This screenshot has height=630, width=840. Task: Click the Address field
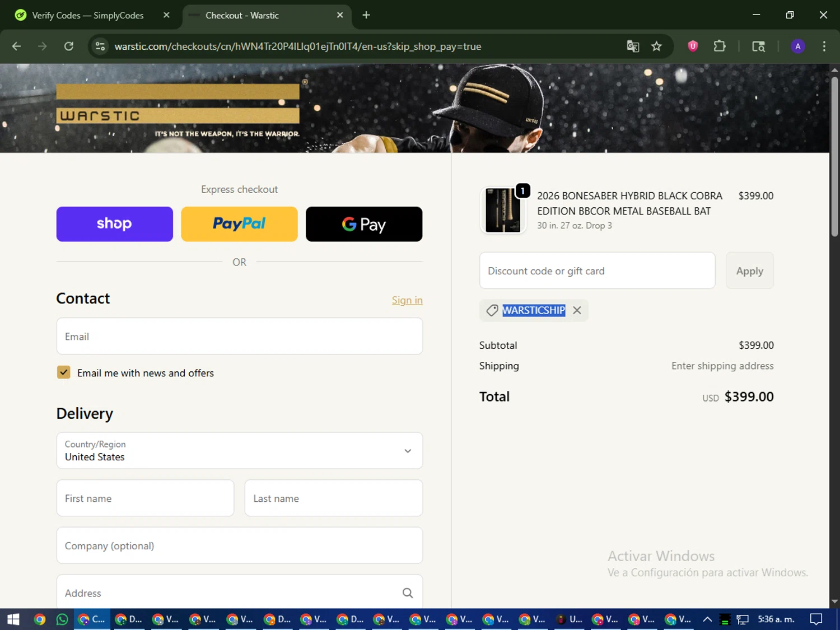pyautogui.click(x=240, y=592)
